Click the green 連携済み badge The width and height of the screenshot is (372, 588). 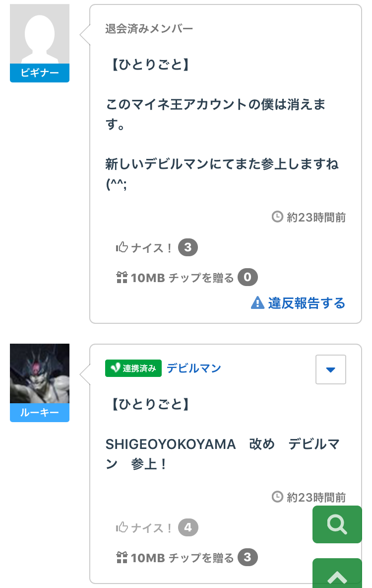point(133,368)
